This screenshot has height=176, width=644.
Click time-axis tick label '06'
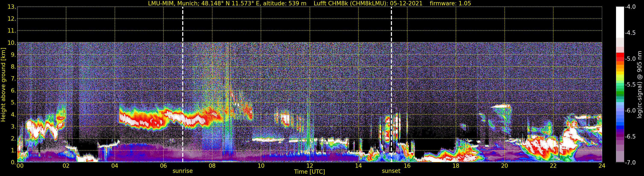(x=163, y=166)
